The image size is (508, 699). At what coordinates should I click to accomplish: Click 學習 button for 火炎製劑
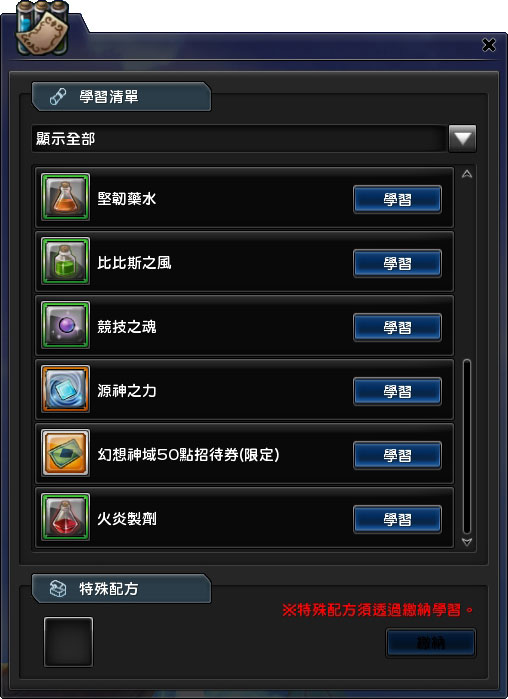tap(397, 519)
